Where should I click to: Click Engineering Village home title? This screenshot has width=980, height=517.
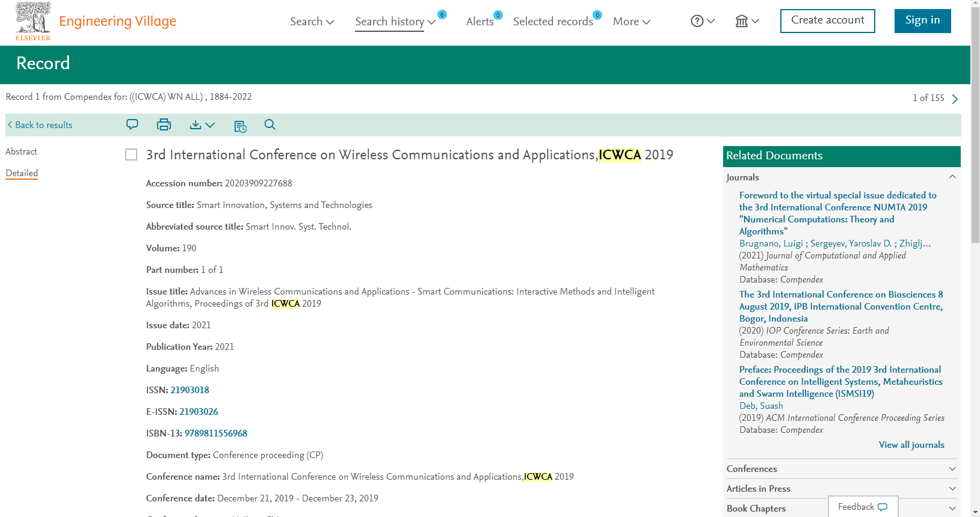click(117, 21)
